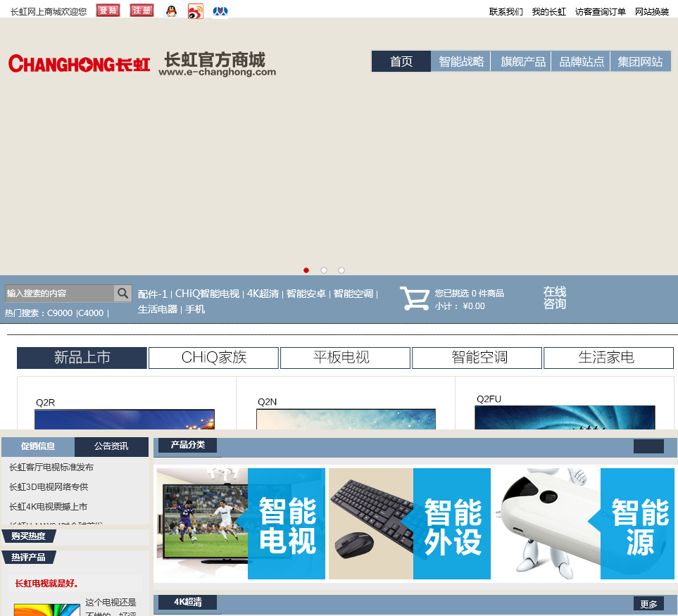Select the second carousel dot

[324, 270]
